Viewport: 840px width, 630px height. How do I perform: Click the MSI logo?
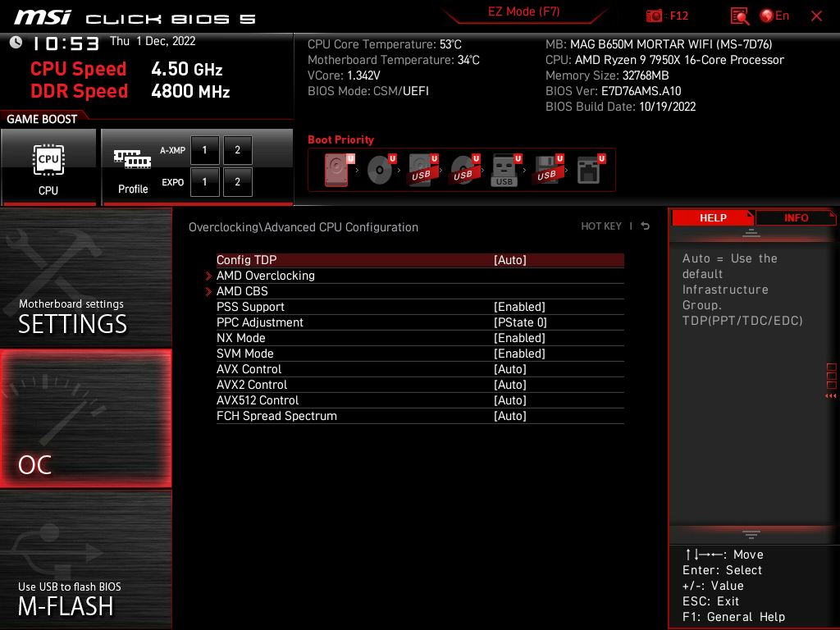[43, 17]
